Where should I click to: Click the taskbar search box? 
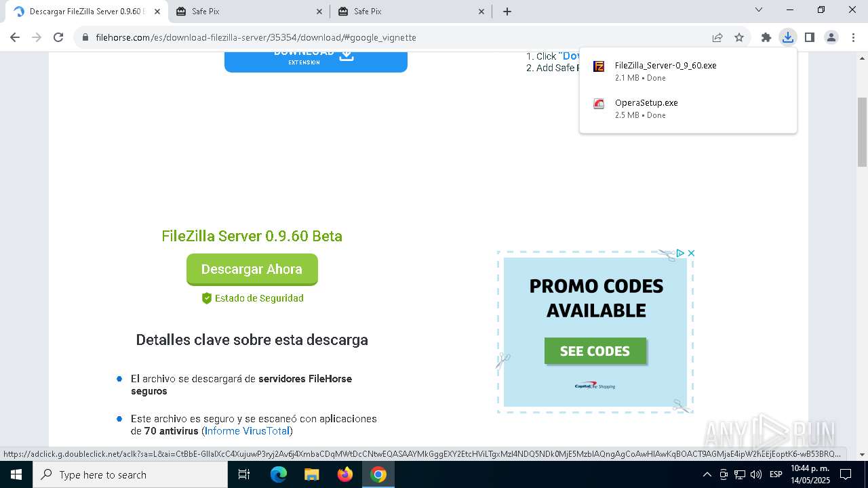130,474
